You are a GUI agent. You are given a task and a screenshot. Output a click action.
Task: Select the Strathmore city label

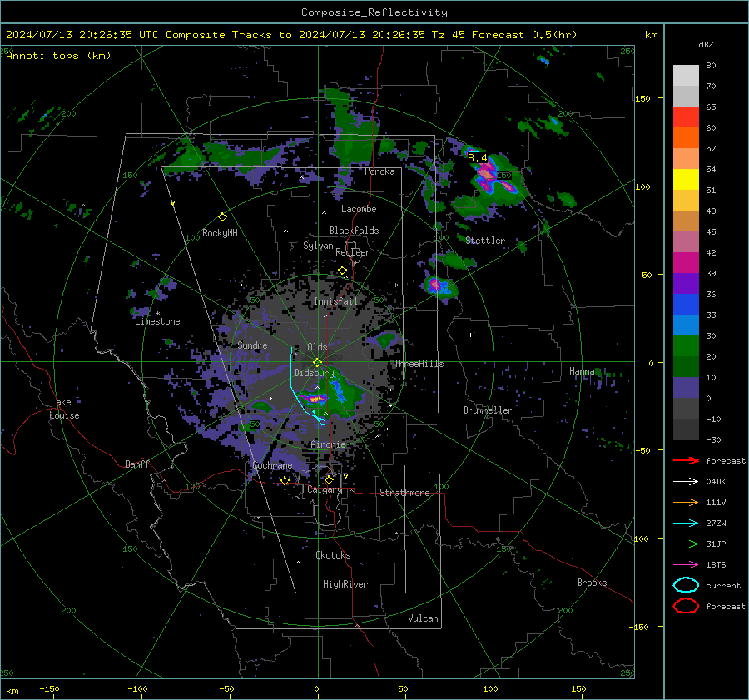tap(404, 493)
